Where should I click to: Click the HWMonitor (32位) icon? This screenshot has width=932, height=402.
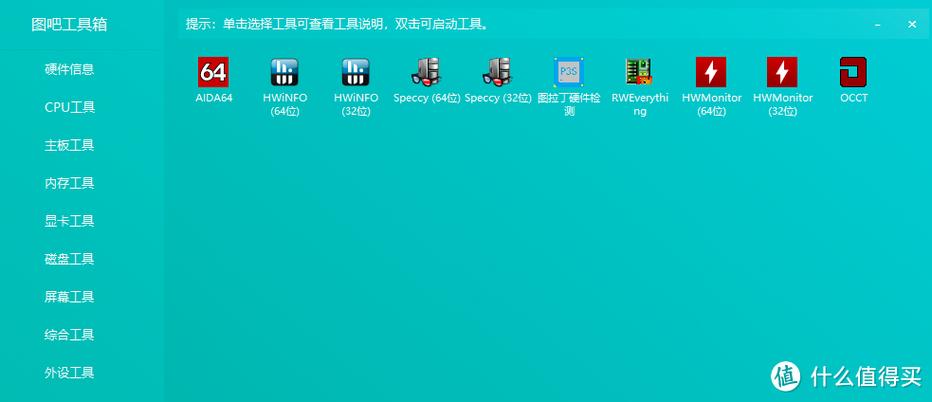tap(782, 73)
